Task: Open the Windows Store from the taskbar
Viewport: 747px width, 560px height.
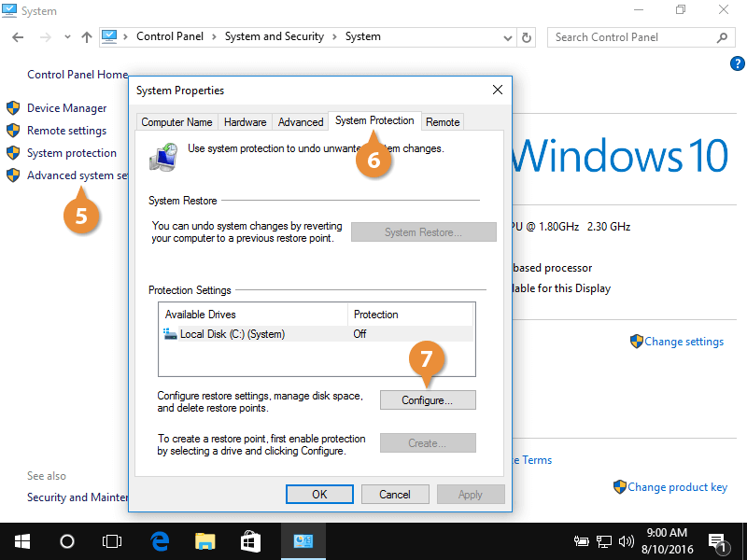Action: click(x=250, y=540)
